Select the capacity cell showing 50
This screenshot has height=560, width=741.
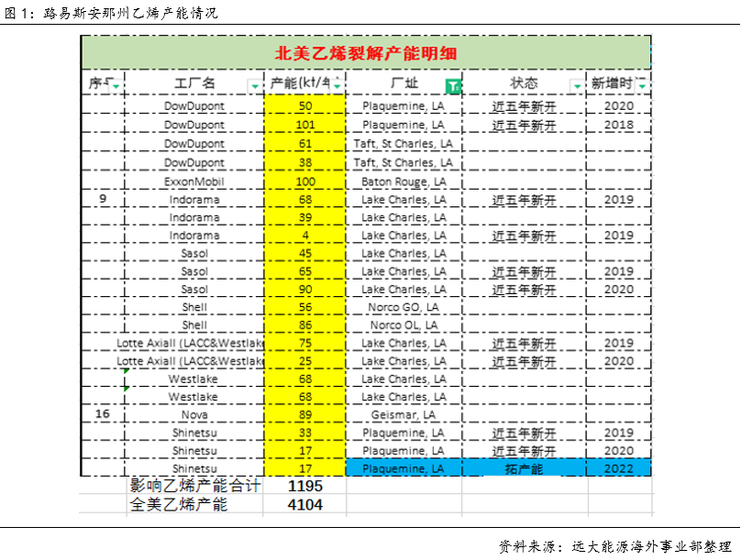click(305, 105)
